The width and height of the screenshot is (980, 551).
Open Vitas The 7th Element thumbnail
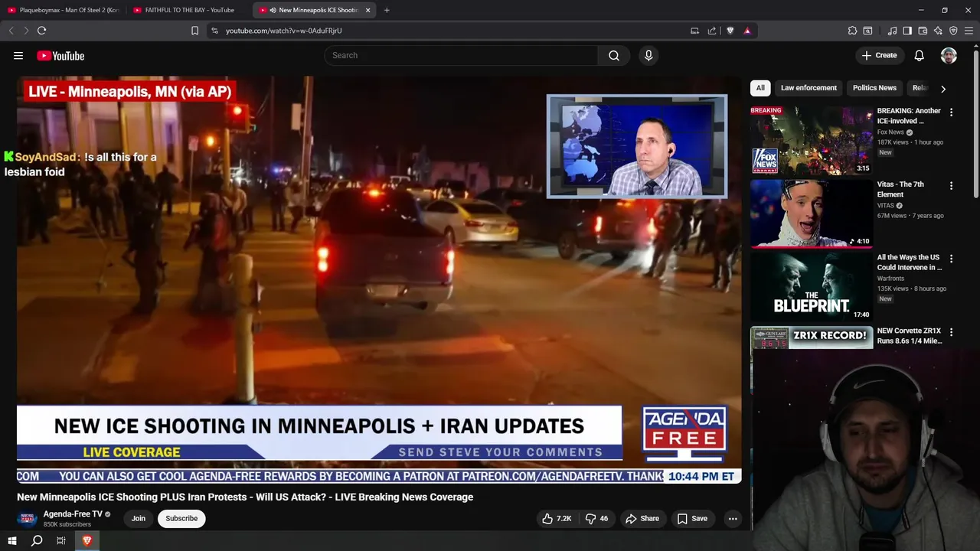(x=812, y=214)
